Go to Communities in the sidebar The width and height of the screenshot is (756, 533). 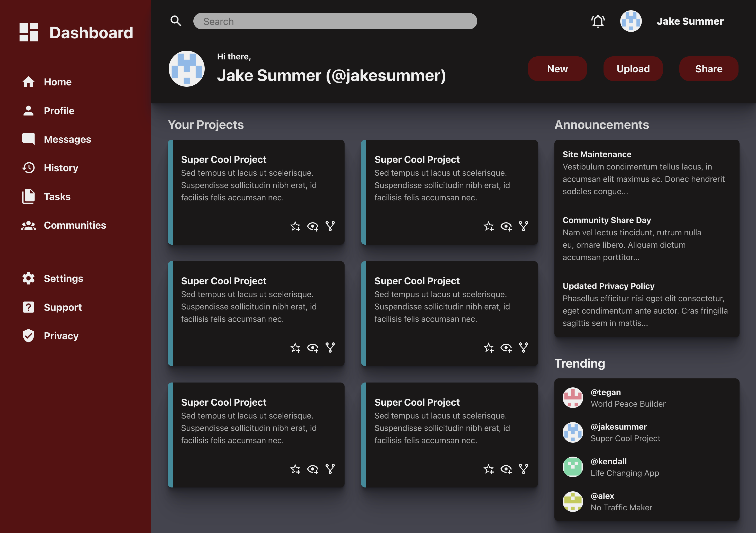pyautogui.click(x=75, y=225)
